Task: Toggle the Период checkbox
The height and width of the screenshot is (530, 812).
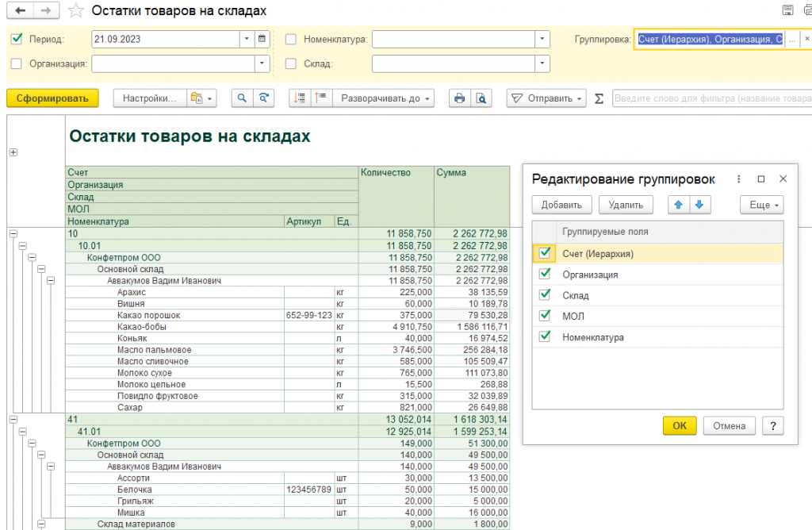Action: tap(17, 39)
